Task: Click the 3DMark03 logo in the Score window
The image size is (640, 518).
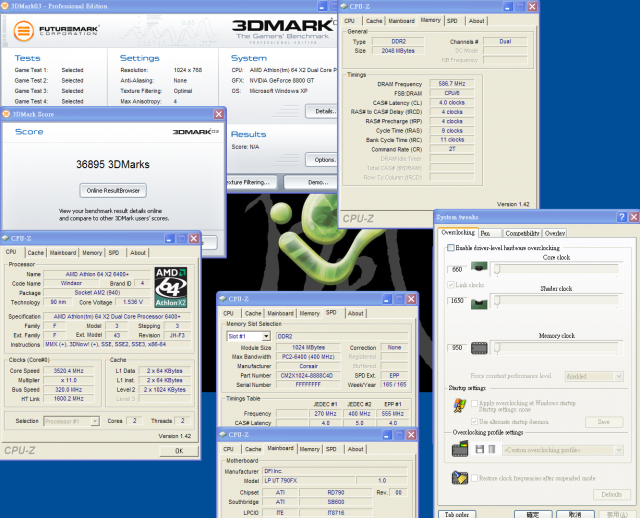Action: tap(196, 132)
